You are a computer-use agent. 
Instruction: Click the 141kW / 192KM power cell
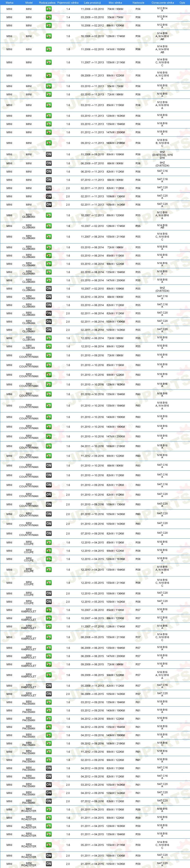[x=115, y=49]
